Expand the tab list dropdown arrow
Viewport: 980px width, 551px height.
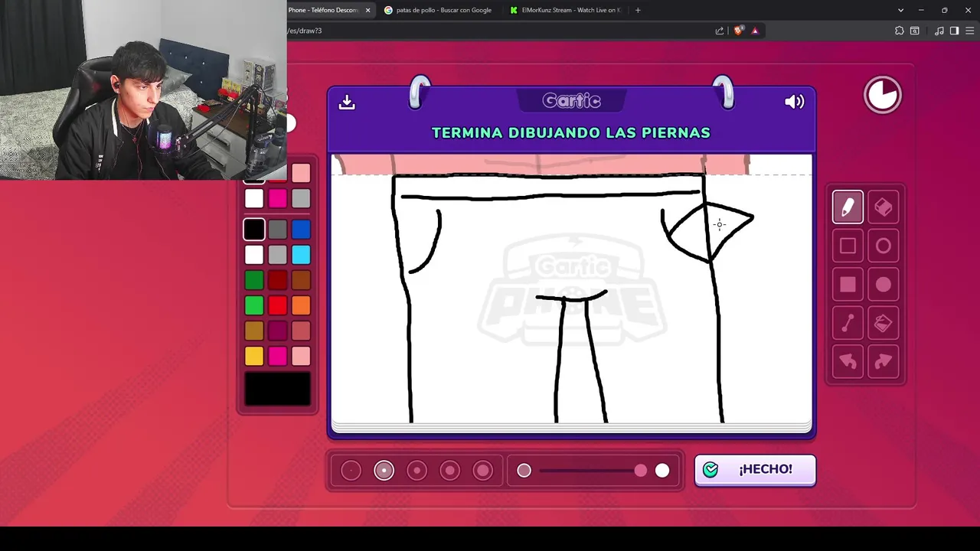[900, 10]
